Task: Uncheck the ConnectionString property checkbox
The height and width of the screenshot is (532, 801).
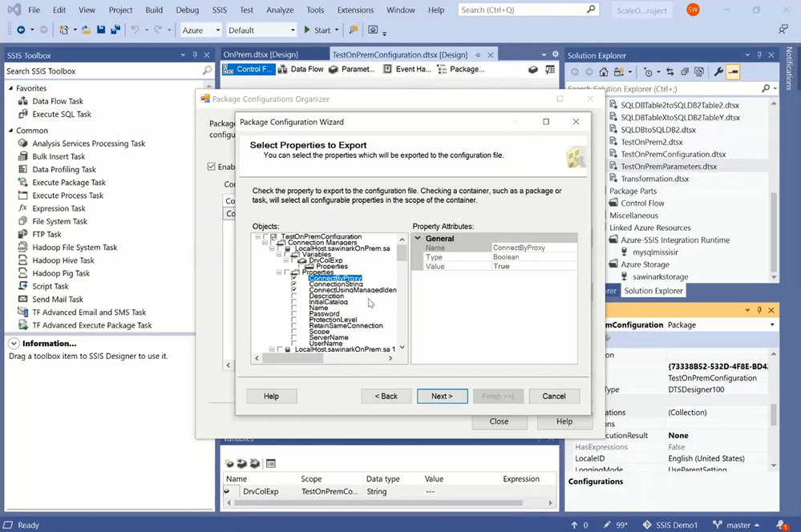Action: (293, 284)
